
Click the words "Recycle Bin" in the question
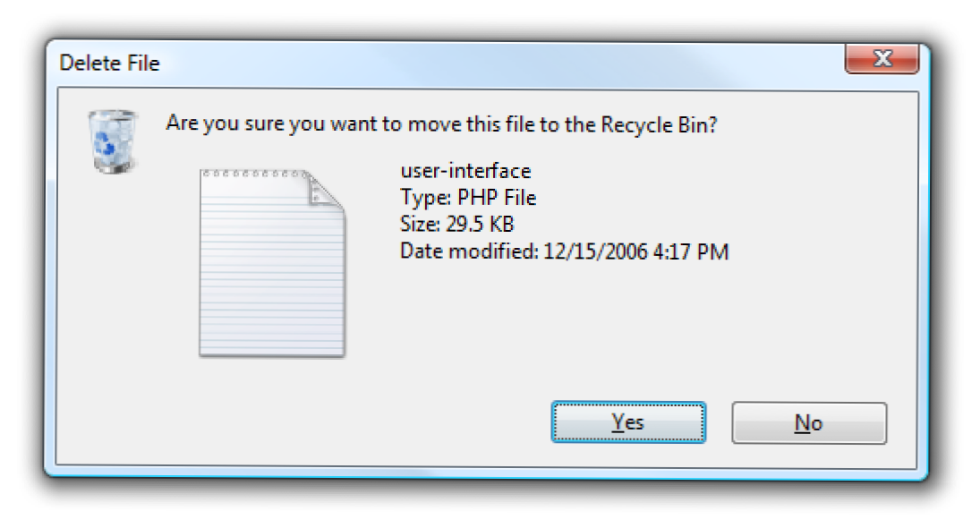[658, 123]
